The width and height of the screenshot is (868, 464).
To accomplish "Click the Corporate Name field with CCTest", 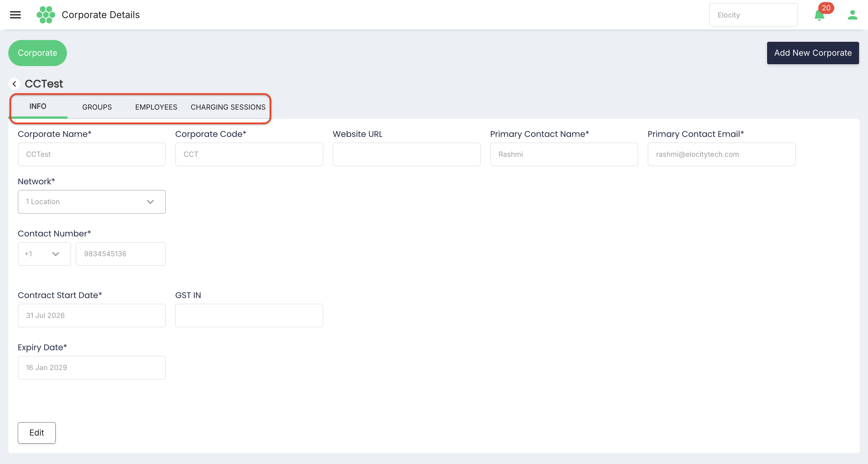I will (x=92, y=154).
